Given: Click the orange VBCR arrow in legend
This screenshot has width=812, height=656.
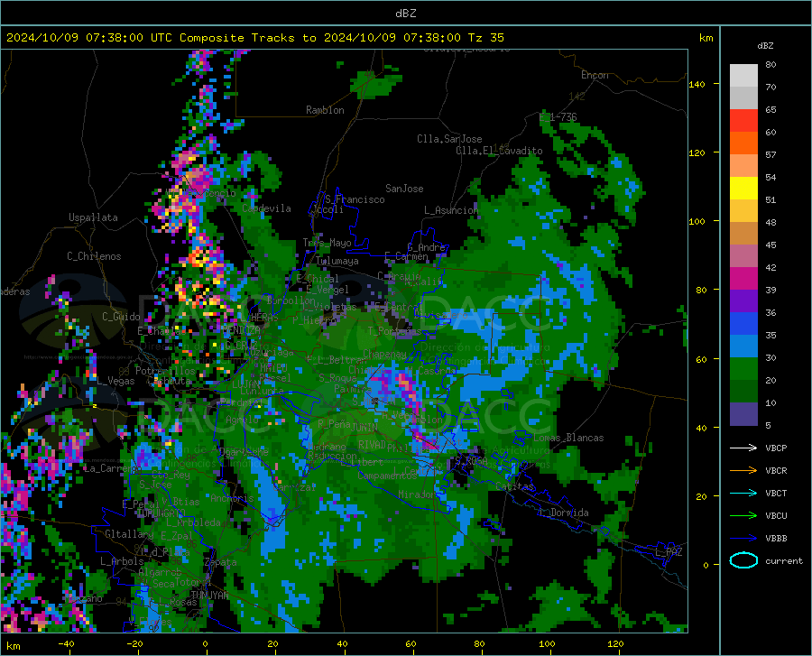Looking at the screenshot, I should 743,470.
